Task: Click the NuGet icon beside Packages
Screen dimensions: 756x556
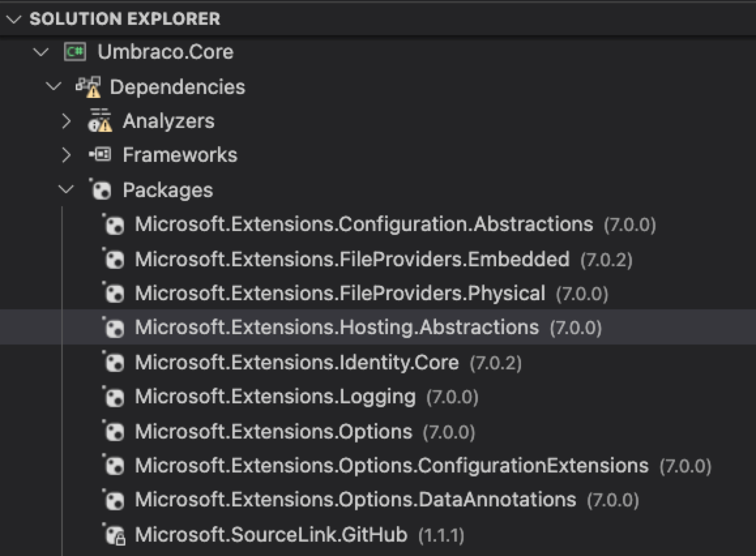Action: 100,189
